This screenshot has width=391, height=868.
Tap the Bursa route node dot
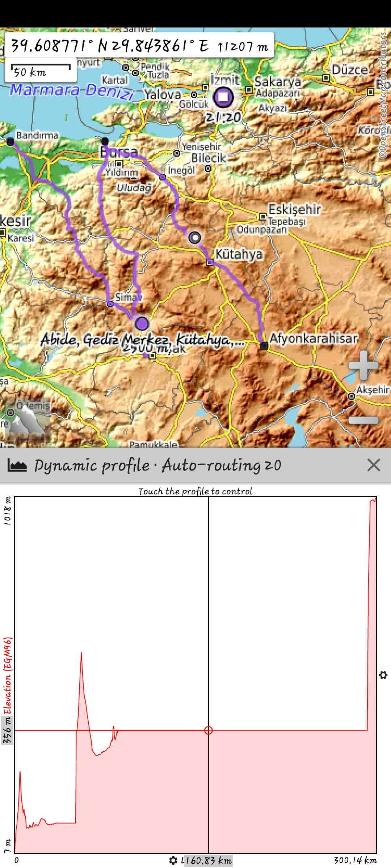coord(105,141)
